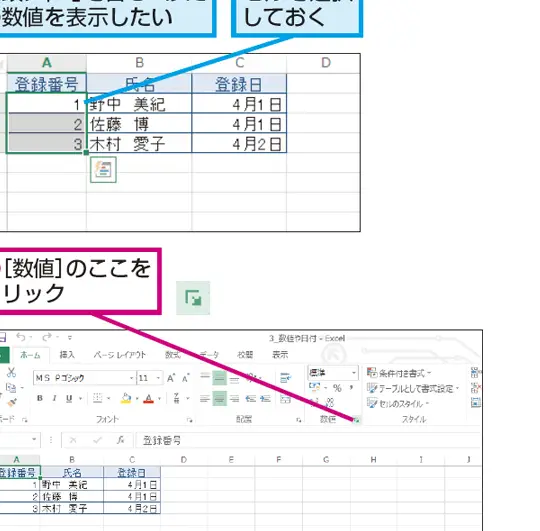Click the Quick Analysis icon below cell A4
The image size is (540, 531).
pyautogui.click(x=103, y=169)
